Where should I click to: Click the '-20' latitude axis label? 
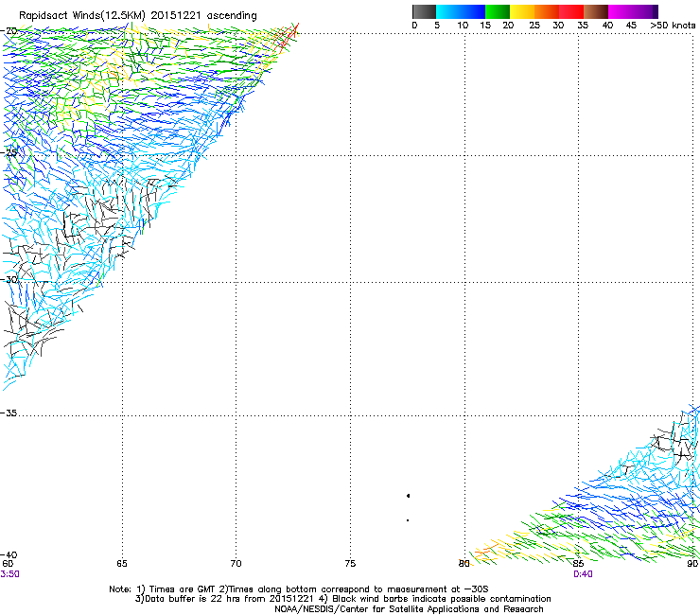pos(9,31)
